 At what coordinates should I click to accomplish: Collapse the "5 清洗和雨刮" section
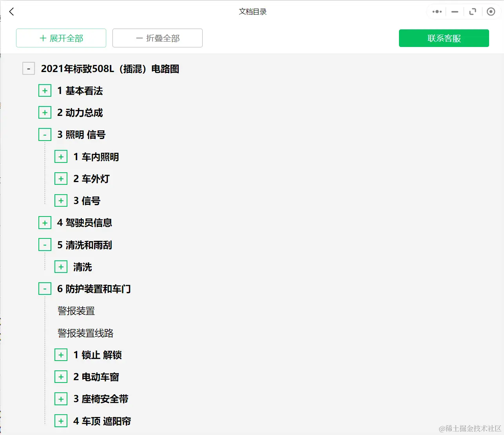pos(45,244)
